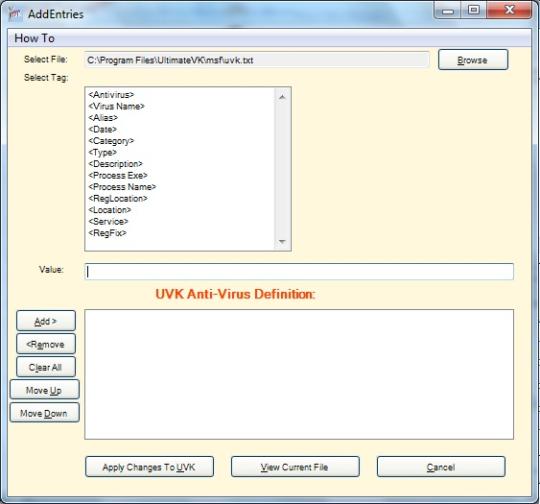This screenshot has height=504, width=540.
Task: Click the <Remove button
Action: 46,344
